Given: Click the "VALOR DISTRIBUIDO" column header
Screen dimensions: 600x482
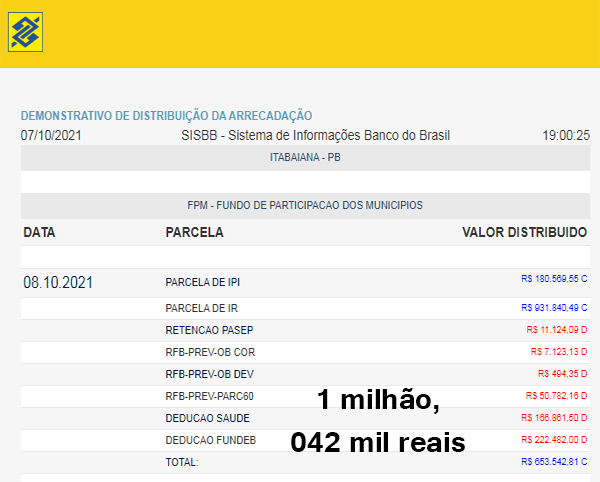Looking at the screenshot, I should pyautogui.click(x=524, y=232).
